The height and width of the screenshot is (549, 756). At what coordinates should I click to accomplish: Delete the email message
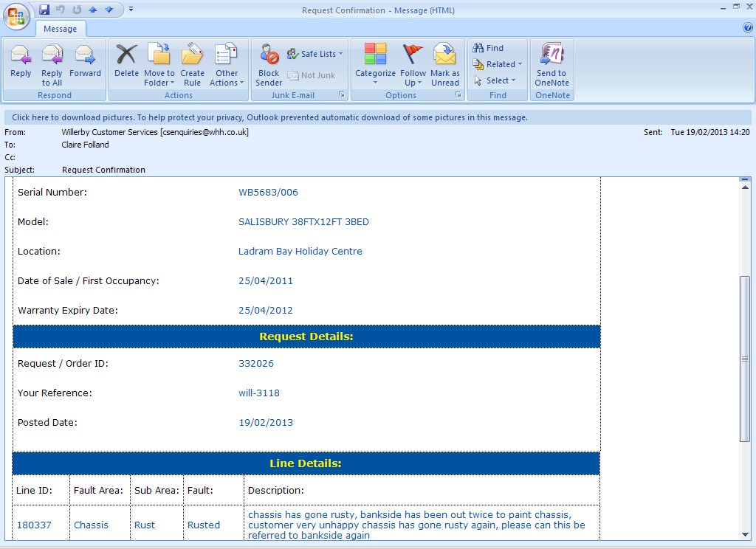[x=126, y=62]
